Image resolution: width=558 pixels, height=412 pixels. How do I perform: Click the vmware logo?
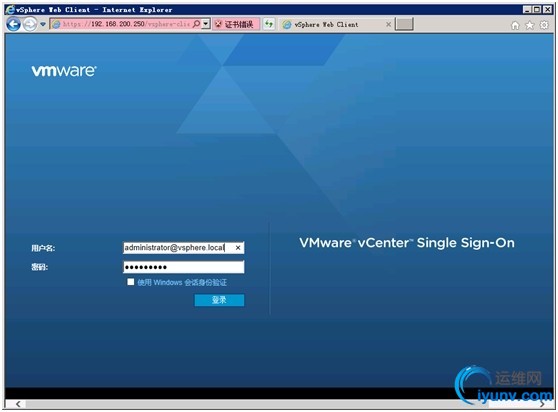pyautogui.click(x=64, y=70)
